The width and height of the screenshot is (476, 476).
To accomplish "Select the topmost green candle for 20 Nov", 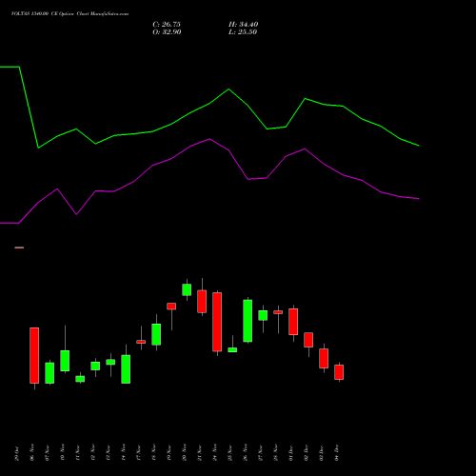I will pos(187,289).
